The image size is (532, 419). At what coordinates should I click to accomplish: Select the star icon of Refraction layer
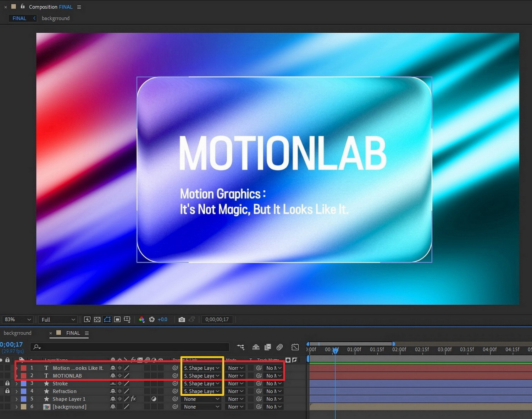[46, 391]
